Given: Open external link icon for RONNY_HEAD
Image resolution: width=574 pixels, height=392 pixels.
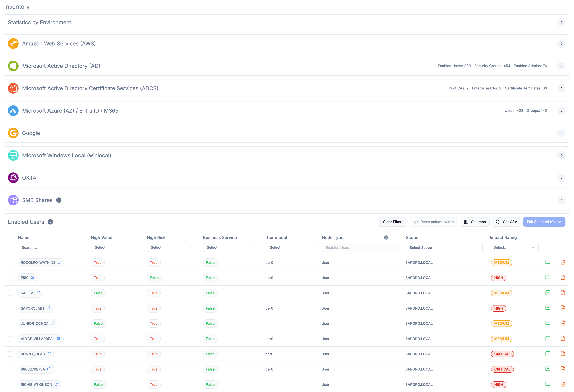Looking at the screenshot, I should tap(49, 354).
